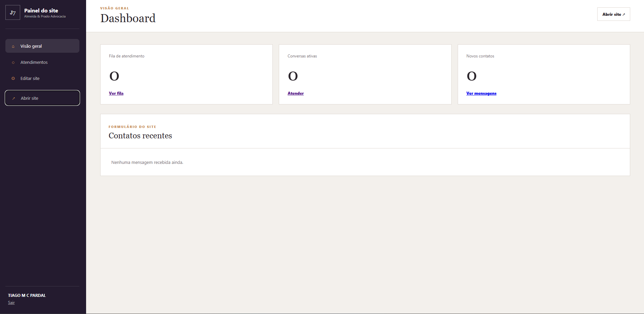Open Abrir site from the sidebar
The height and width of the screenshot is (314, 644).
click(x=42, y=98)
